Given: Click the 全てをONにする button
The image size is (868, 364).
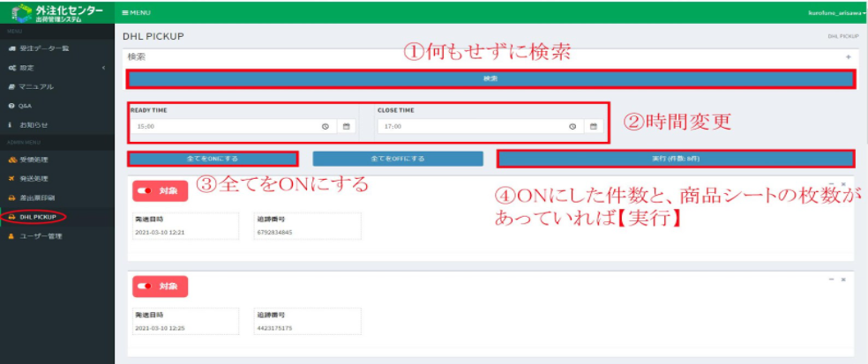Looking at the screenshot, I should [213, 159].
